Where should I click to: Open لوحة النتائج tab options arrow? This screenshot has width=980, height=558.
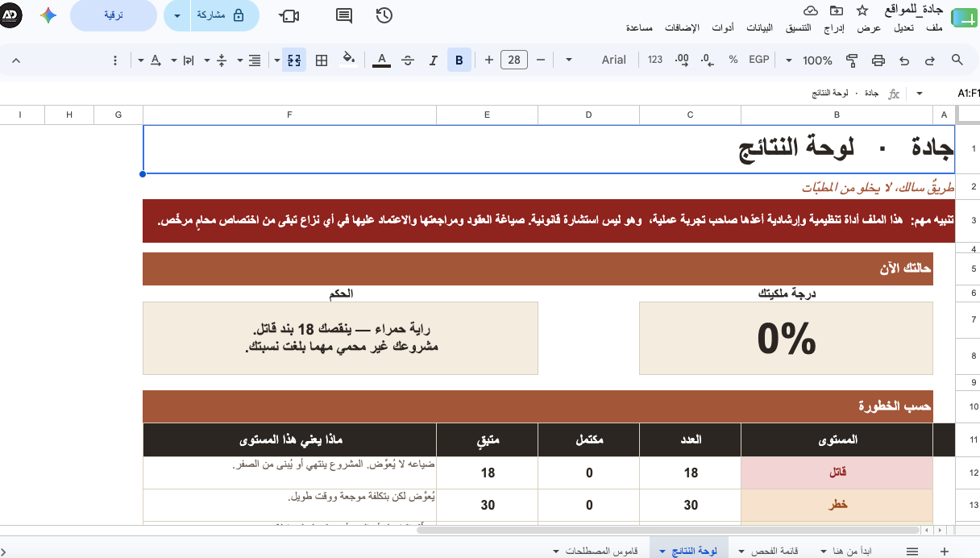pyautogui.click(x=662, y=551)
